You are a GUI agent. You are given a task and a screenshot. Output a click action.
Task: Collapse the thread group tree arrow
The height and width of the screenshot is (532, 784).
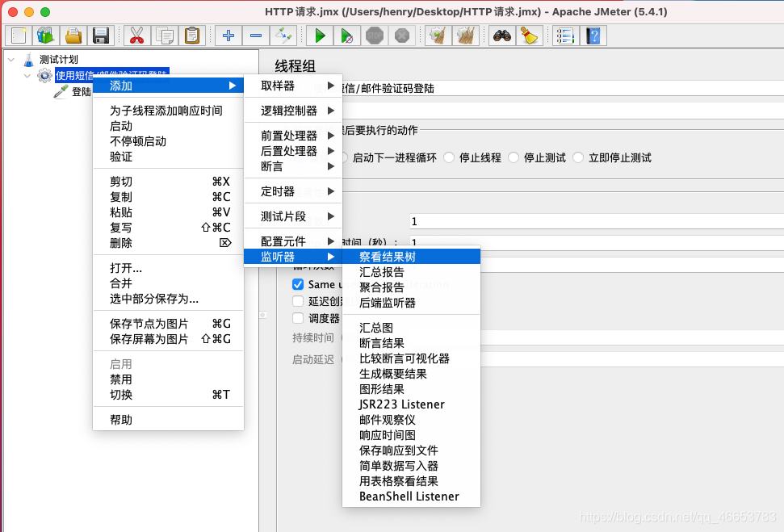coord(27,76)
